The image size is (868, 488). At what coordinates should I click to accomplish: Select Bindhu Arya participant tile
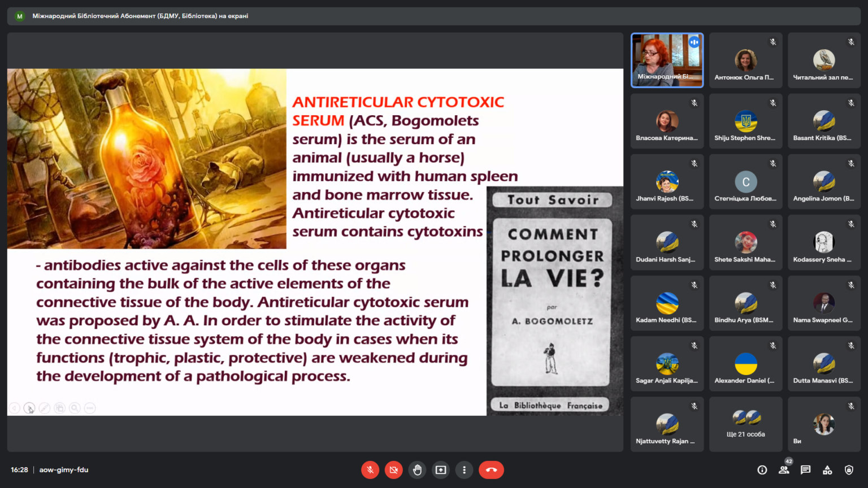tap(746, 303)
